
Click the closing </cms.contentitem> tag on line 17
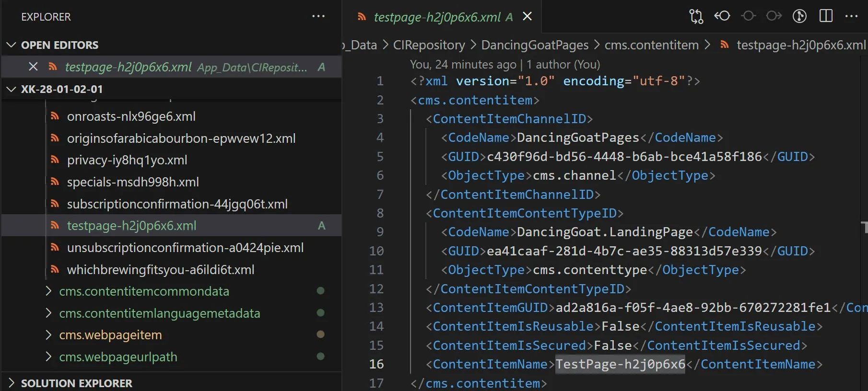[479, 383]
